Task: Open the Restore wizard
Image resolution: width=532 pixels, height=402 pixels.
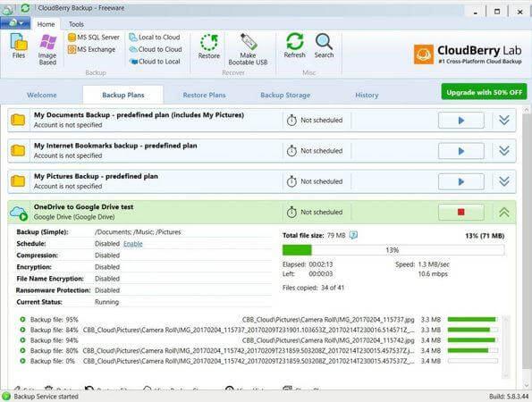Action: click(x=209, y=46)
